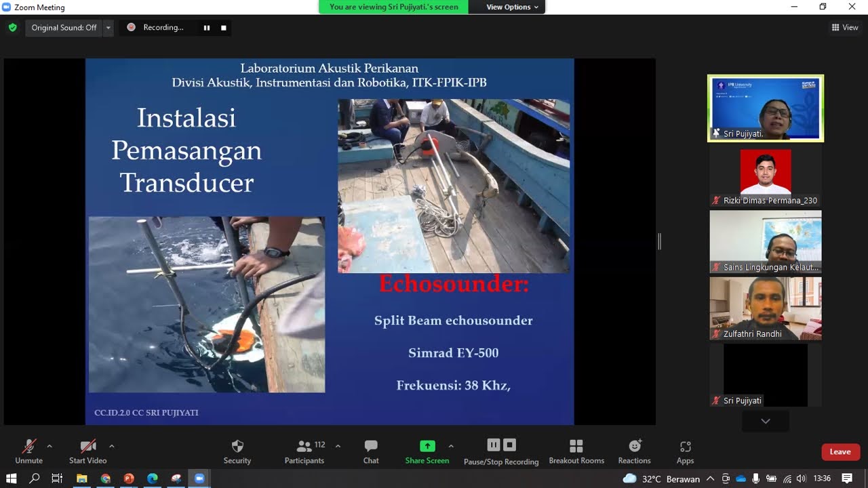Expand share options caret beside Share Screen
Image resolution: width=868 pixels, height=488 pixels.
[x=451, y=446]
